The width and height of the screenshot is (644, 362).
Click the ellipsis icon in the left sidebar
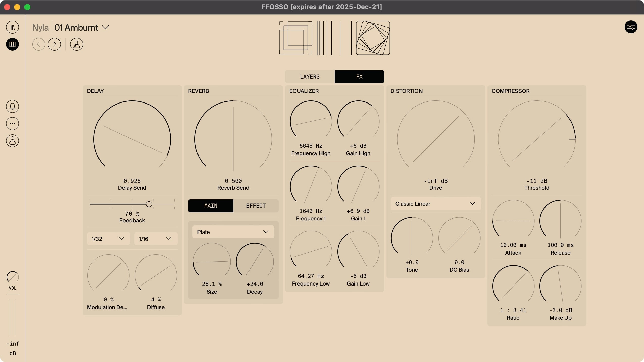point(12,123)
